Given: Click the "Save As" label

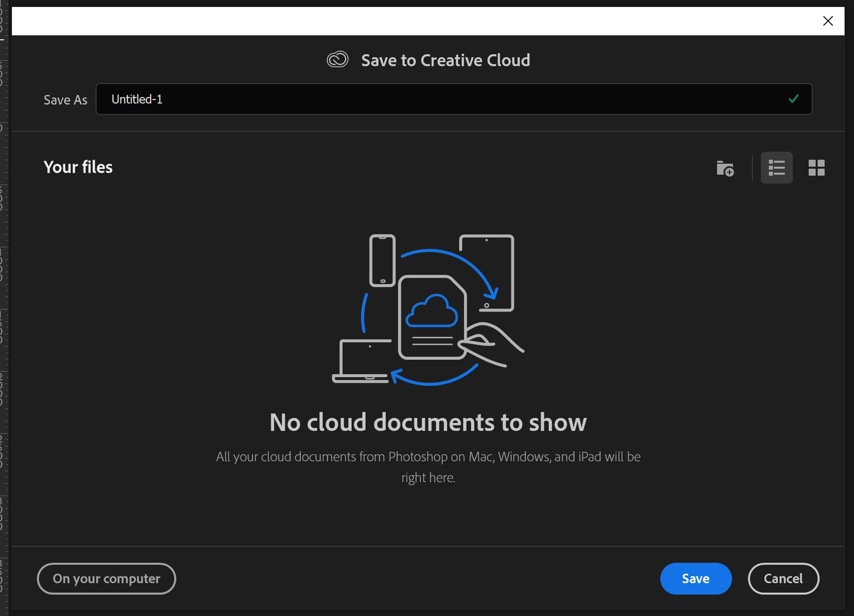Looking at the screenshot, I should point(65,100).
